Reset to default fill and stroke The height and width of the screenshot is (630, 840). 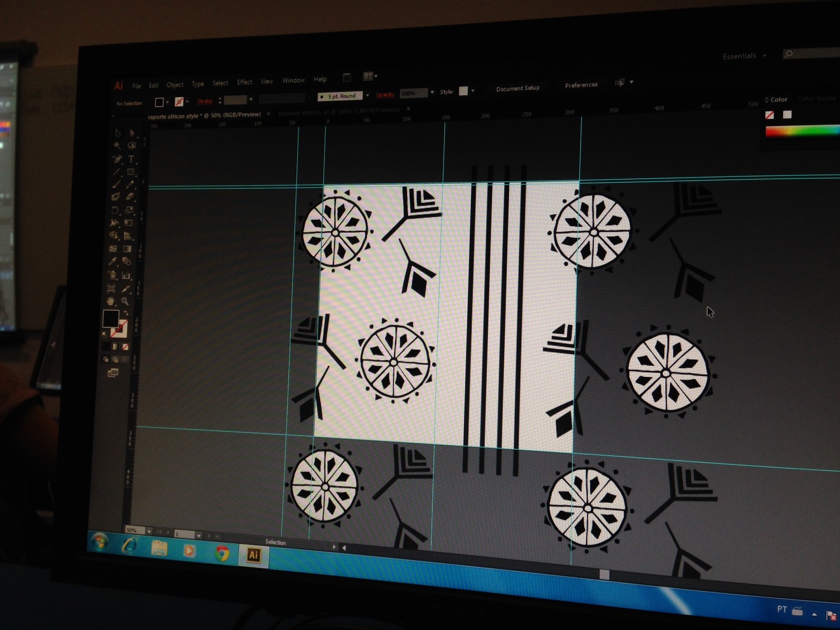coord(105,335)
